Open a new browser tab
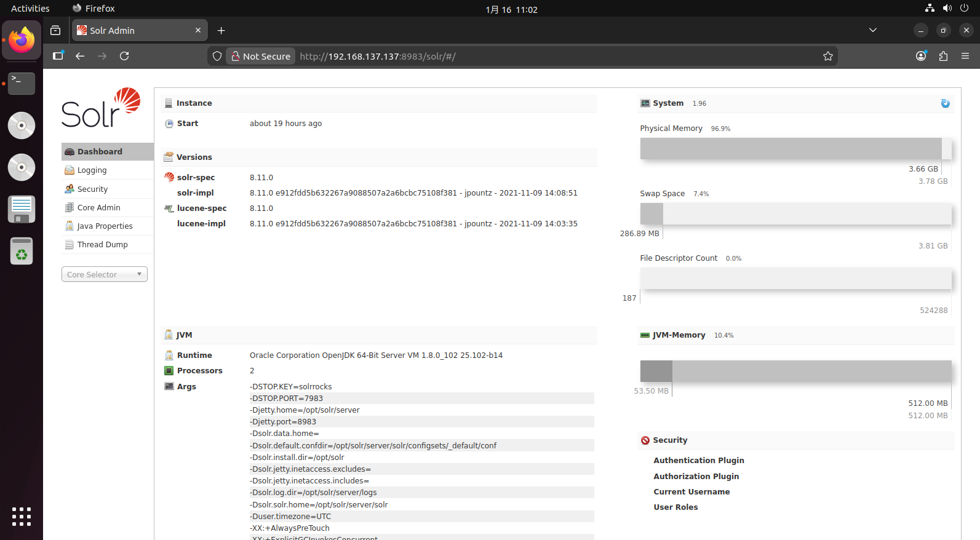 pos(221,30)
